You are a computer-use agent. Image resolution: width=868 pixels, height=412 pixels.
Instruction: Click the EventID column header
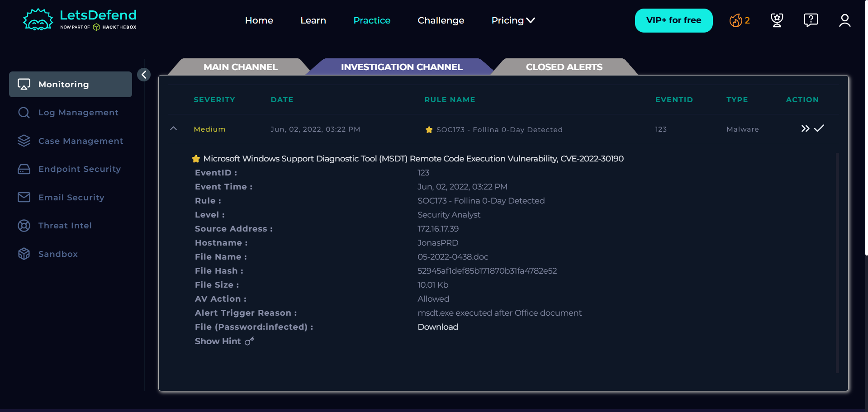coord(674,100)
